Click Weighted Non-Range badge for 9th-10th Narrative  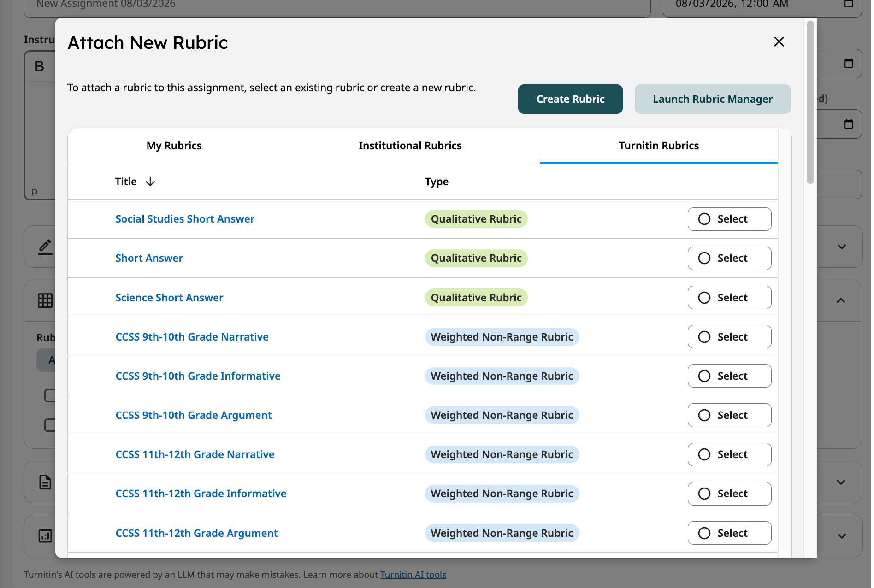(x=502, y=337)
